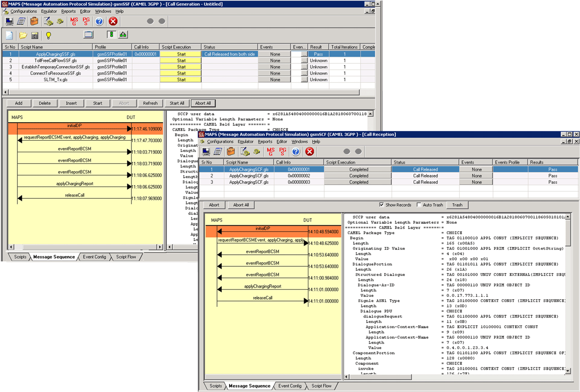Screen dimensions: 580x392
Task: Open Help via blue question icon in Call Reception
Action: (296, 152)
